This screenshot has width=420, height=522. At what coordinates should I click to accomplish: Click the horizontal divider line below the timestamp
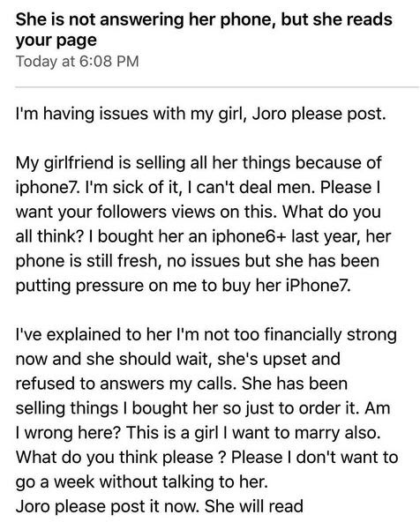click(217, 87)
